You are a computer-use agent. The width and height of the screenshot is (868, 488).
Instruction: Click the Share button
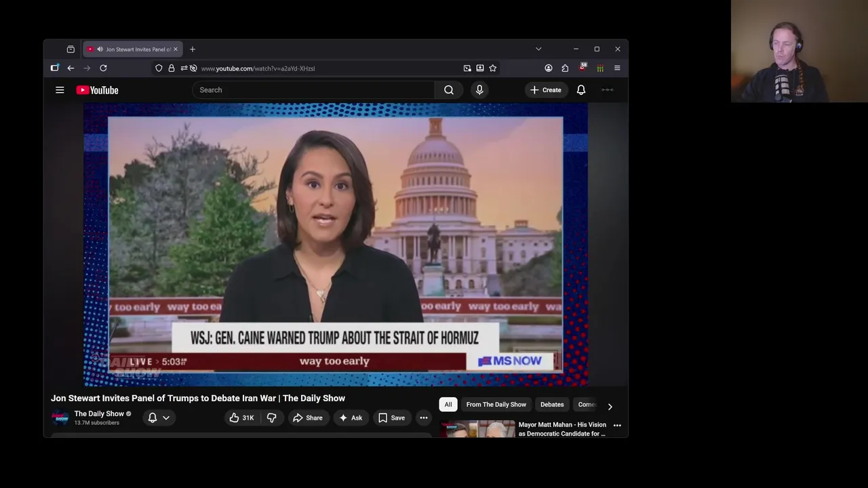tap(307, 418)
